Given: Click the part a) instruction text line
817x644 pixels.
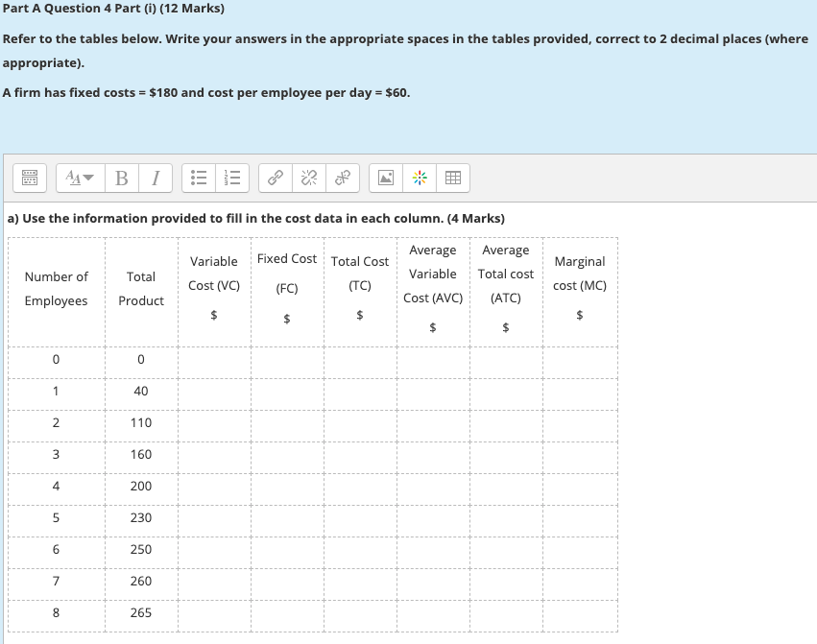Looking at the screenshot, I should (255, 218).
